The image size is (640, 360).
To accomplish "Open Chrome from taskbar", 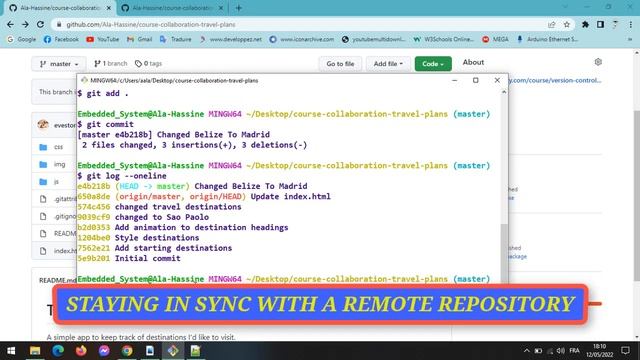I will tap(127, 351).
